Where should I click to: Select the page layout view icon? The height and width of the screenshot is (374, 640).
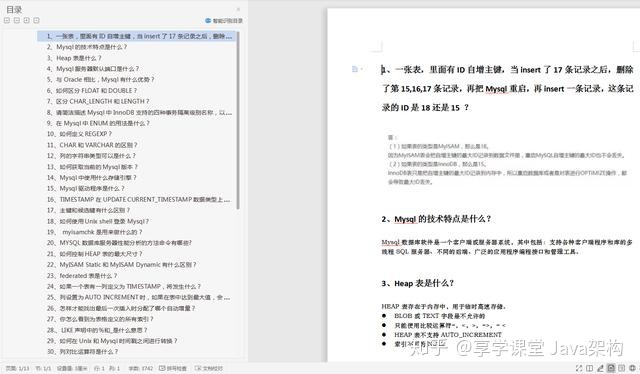[611, 368]
